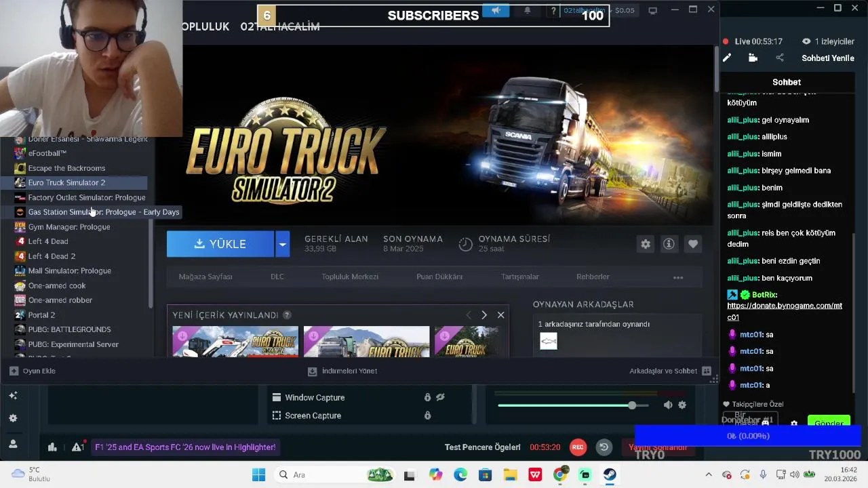Click the replay buffer button

[x=604, y=447]
